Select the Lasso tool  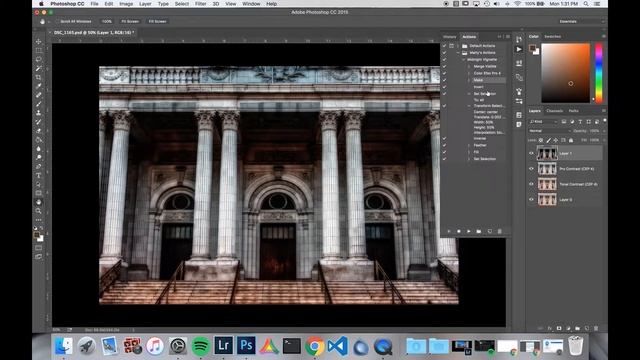point(39,60)
